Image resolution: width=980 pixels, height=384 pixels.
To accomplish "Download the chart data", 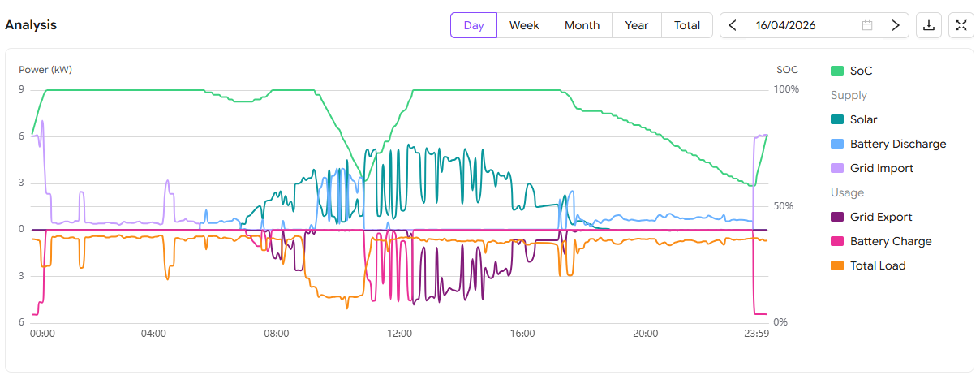I will (929, 25).
